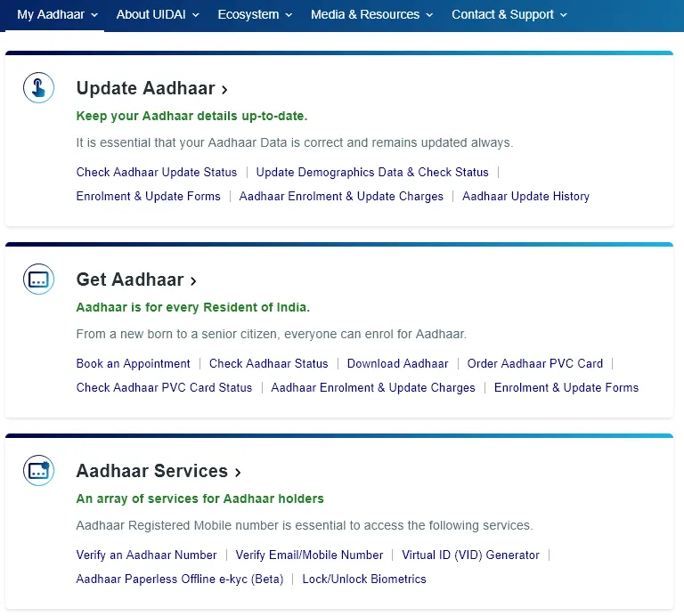Open Update Demographics Data & Check Status

[x=372, y=172]
